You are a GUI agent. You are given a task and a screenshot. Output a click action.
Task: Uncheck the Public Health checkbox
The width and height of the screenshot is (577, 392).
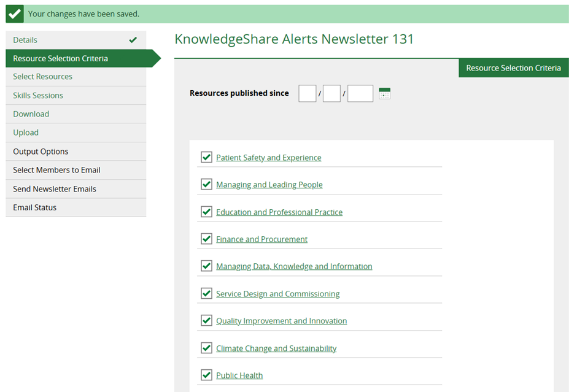click(x=206, y=375)
